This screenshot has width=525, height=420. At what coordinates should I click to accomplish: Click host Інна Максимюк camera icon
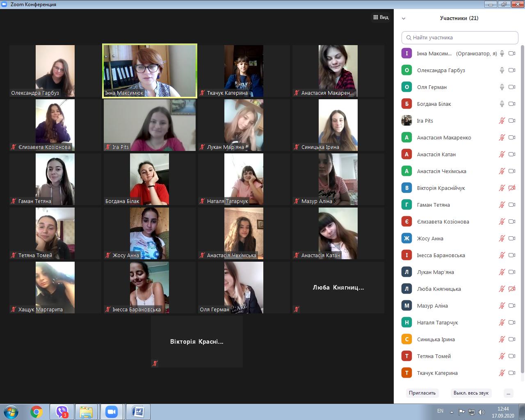coord(512,53)
